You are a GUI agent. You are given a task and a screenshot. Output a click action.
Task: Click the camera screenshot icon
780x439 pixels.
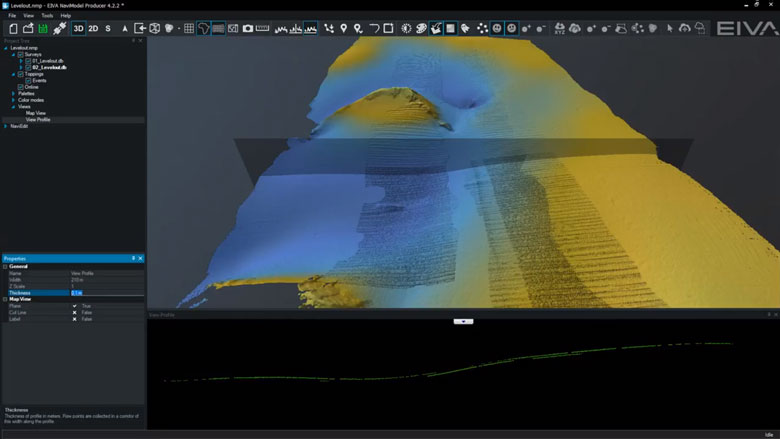pyautogui.click(x=248, y=28)
